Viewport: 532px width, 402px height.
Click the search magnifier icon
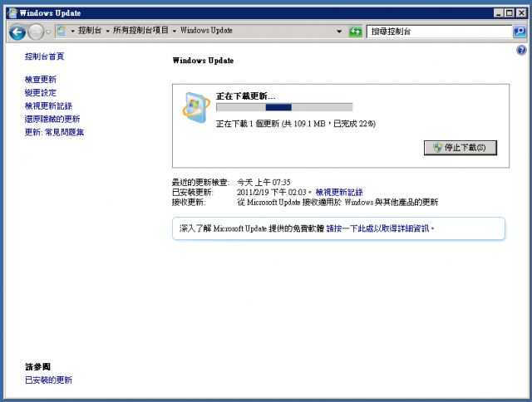coord(520,32)
